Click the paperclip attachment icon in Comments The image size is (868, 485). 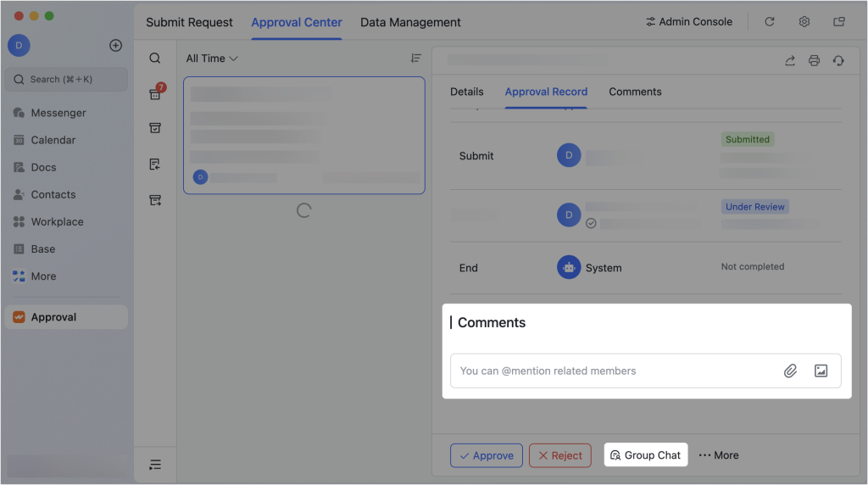[790, 371]
